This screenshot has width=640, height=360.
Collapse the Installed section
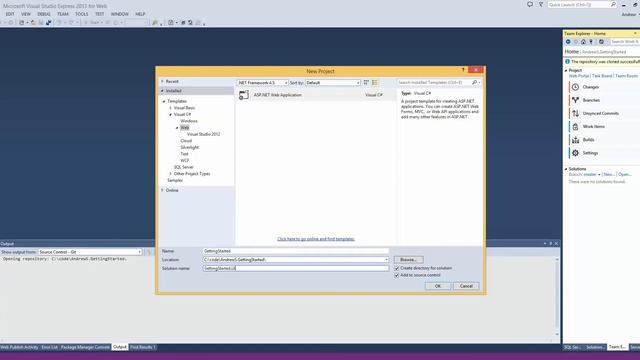(162, 91)
